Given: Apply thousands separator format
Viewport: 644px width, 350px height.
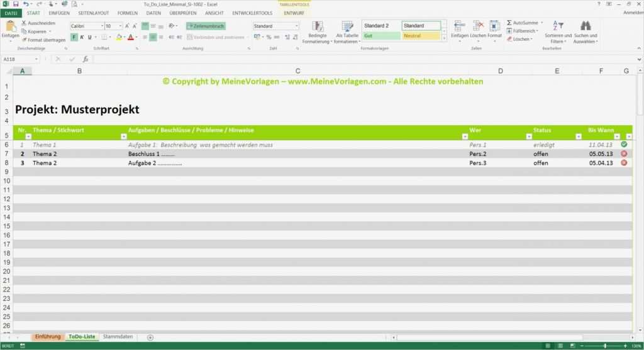Looking at the screenshot, I should [277, 37].
